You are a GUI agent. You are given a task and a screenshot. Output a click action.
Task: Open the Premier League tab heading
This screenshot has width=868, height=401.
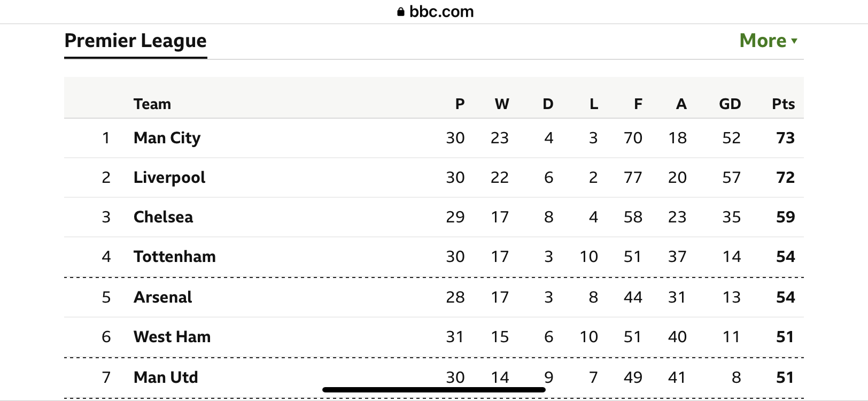coord(135,41)
